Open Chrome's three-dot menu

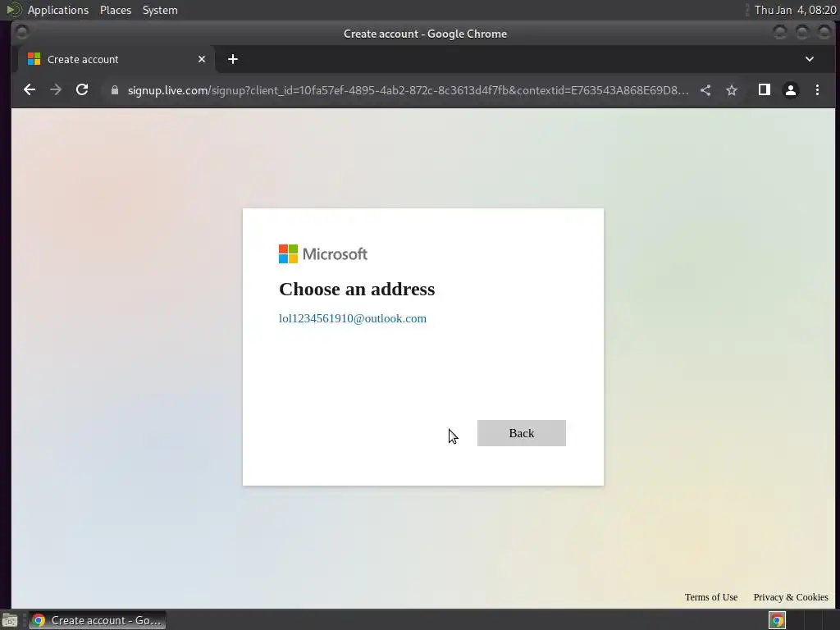click(817, 90)
